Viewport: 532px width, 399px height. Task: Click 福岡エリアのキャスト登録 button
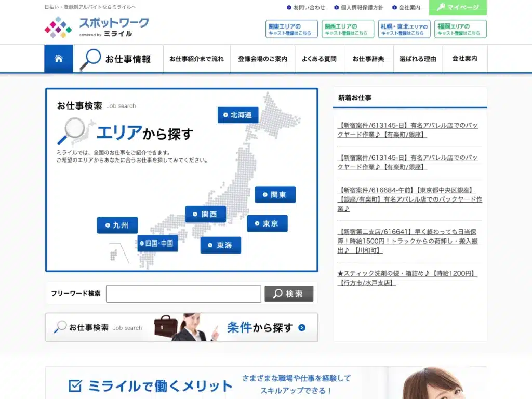coord(460,29)
